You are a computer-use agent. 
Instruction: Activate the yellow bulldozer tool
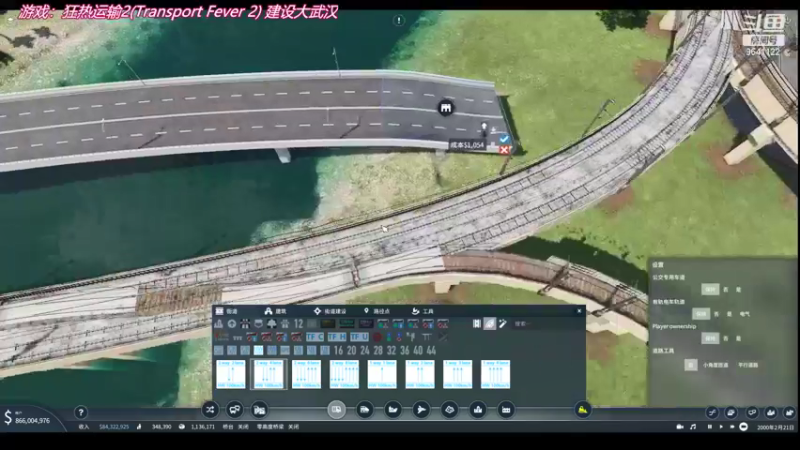point(583,410)
